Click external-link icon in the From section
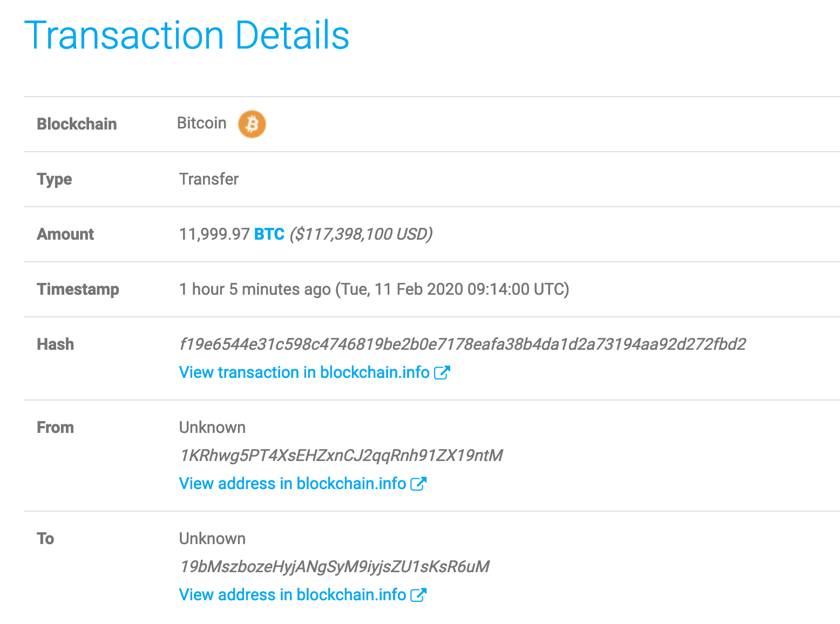The image size is (840, 624). (x=418, y=484)
